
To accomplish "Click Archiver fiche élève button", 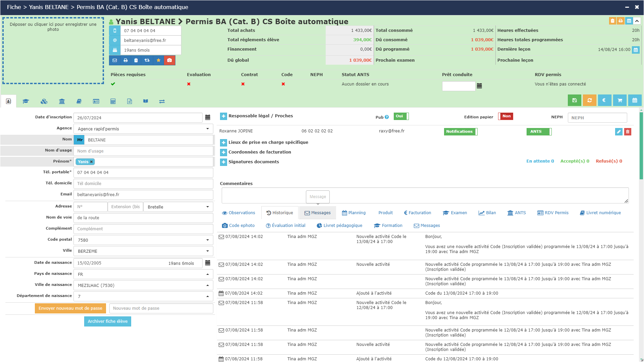I will [108, 321].
